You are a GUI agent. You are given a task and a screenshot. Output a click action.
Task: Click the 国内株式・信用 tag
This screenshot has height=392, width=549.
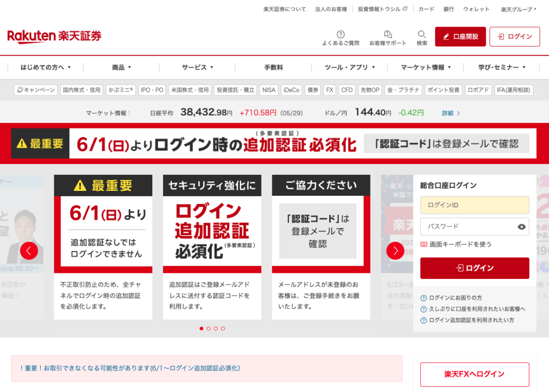tap(81, 90)
